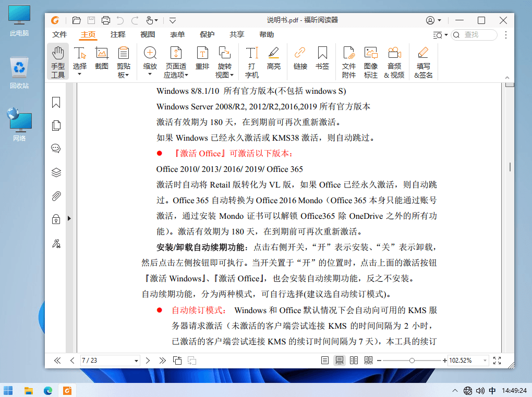This screenshot has height=397, width=532.
Task: Switch to the Comment (注释) tab
Action: [x=118, y=34]
